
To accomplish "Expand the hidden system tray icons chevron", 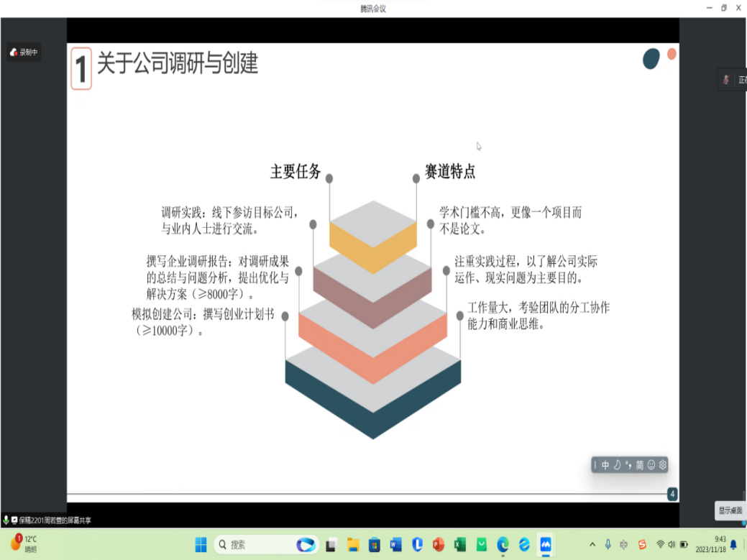I will tap(592, 544).
